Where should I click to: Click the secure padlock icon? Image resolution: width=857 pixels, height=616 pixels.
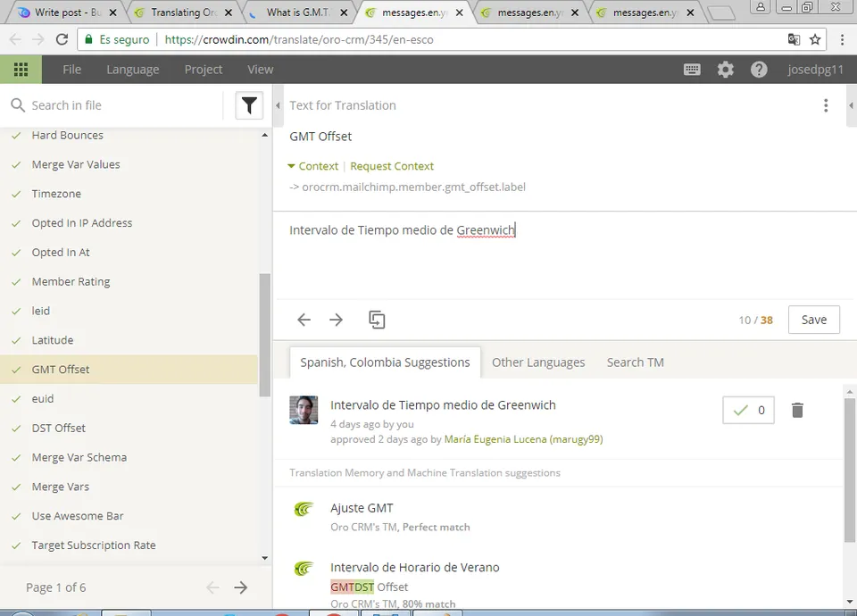[x=88, y=39]
